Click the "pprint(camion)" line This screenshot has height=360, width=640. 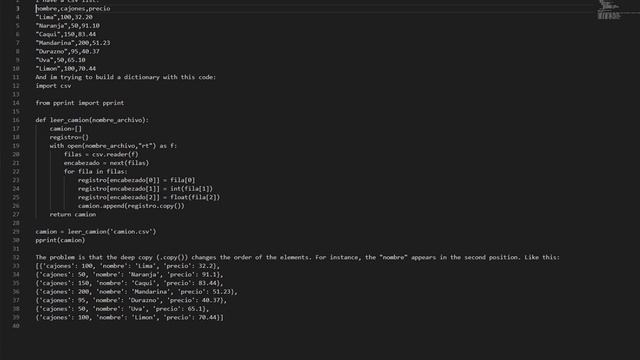click(x=60, y=240)
